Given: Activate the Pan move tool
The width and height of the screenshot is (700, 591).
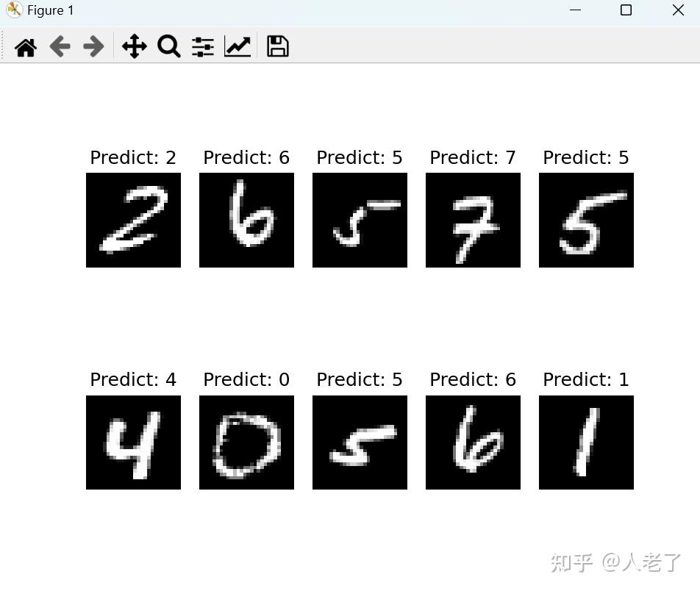Looking at the screenshot, I should point(135,46).
